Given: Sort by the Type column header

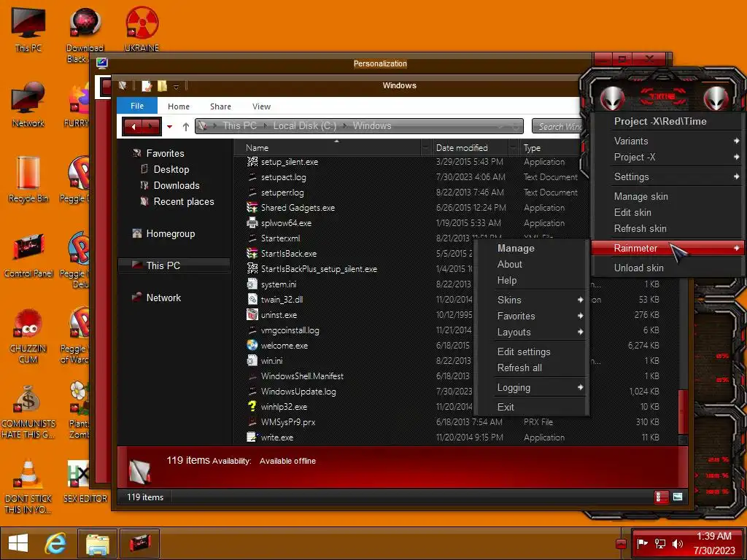Looking at the screenshot, I should click(551, 147).
